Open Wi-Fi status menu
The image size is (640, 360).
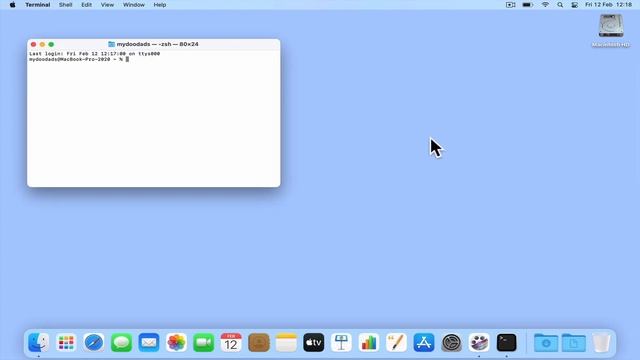click(545, 5)
